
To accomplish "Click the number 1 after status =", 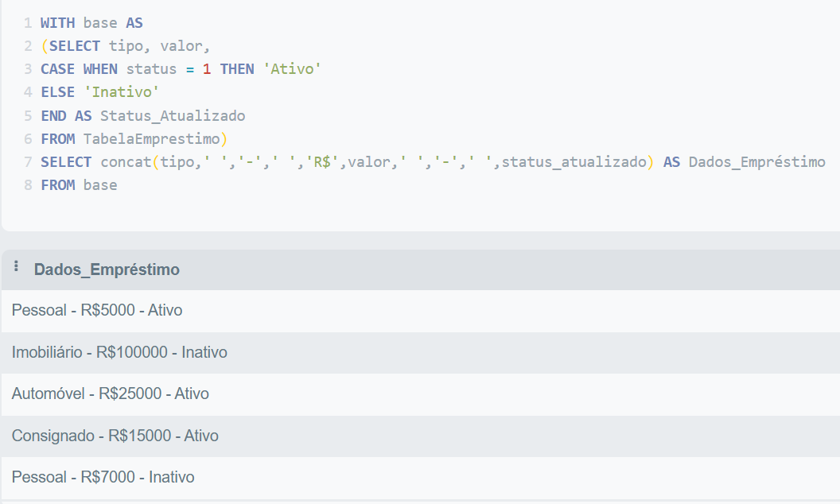I will pos(207,69).
